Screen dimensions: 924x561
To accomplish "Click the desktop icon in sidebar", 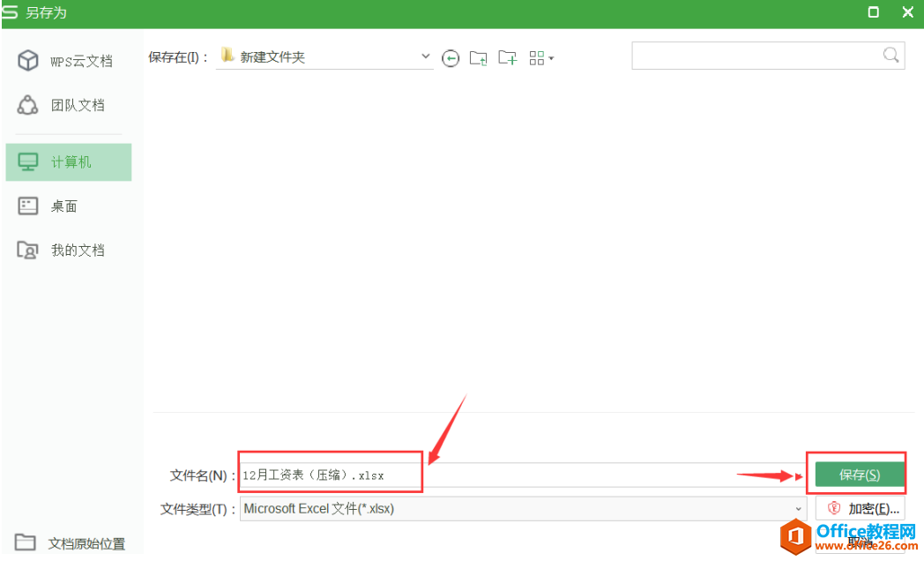I will click(27, 206).
